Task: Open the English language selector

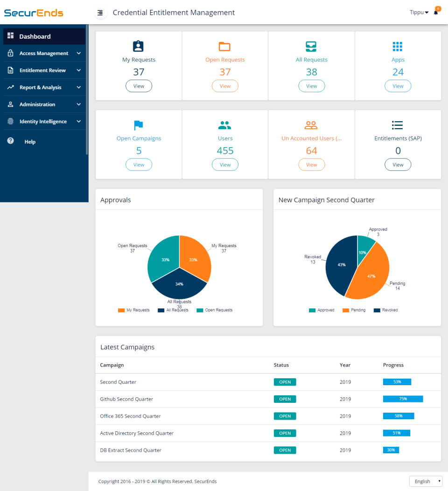Action: coord(425,481)
